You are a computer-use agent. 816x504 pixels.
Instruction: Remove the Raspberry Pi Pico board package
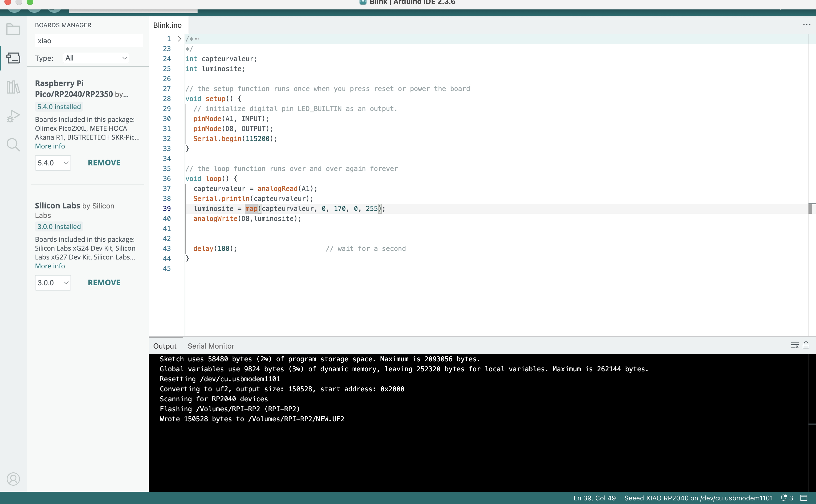104,163
